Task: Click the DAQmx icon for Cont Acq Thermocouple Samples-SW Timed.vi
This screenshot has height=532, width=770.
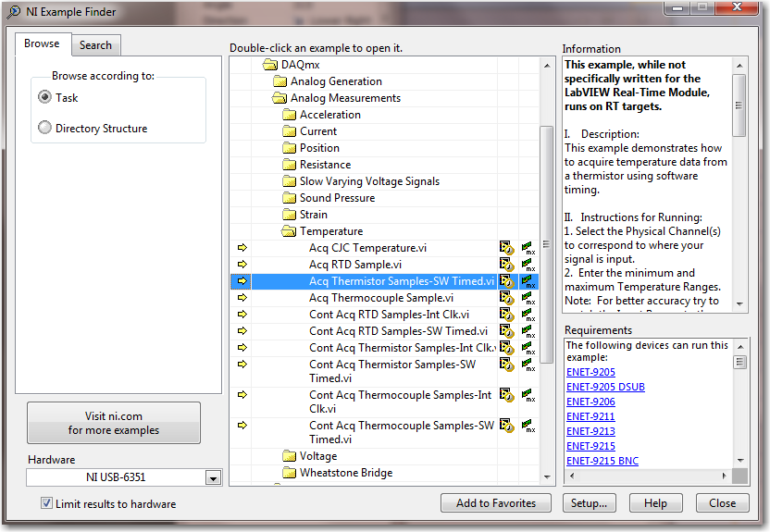Action: pyautogui.click(x=528, y=426)
